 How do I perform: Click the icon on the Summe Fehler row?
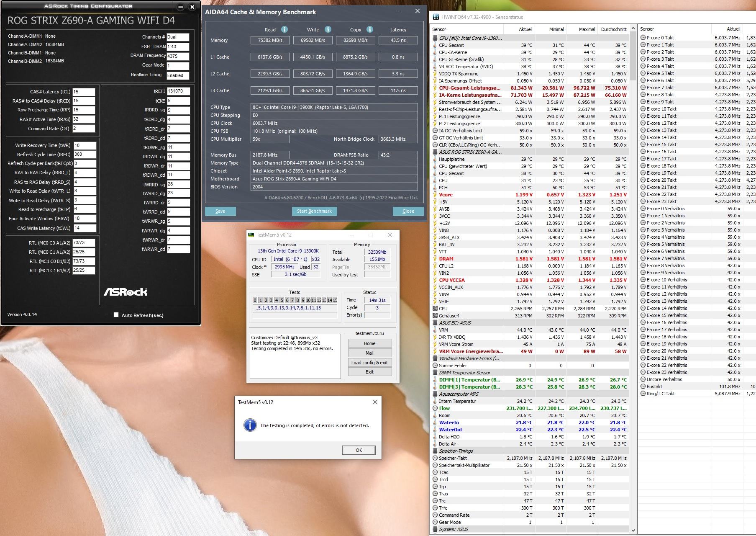click(435, 366)
